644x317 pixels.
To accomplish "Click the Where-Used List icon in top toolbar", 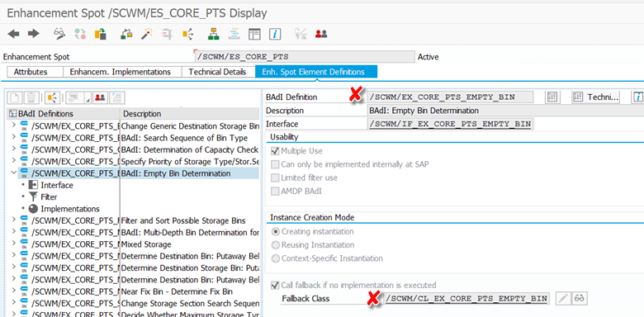I will click(x=187, y=34).
